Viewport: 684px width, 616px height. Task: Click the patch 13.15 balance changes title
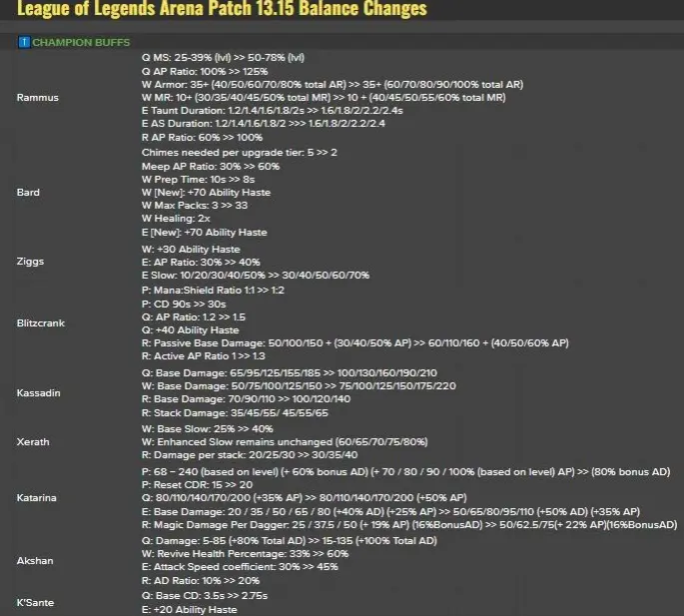(x=222, y=8)
